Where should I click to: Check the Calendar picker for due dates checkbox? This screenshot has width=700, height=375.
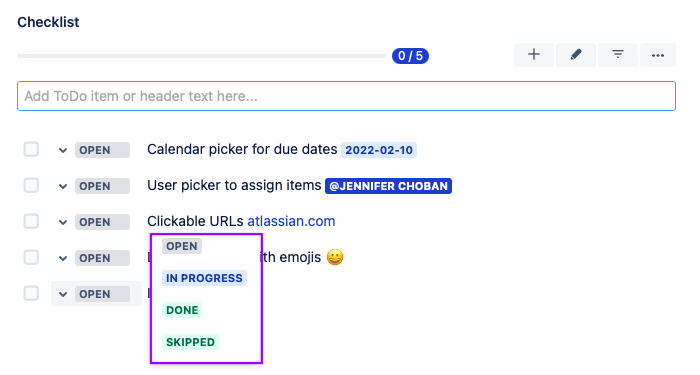[31, 150]
